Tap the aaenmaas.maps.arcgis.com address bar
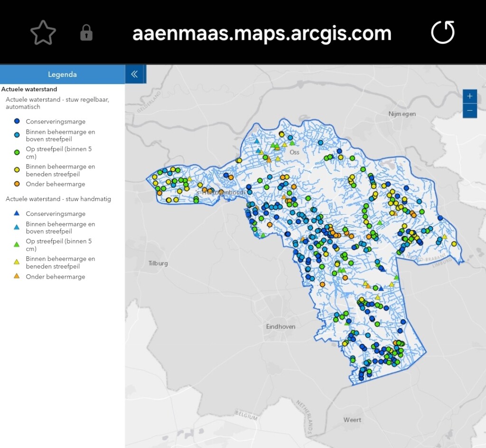Viewport: 486px width, 448px height. [262, 33]
